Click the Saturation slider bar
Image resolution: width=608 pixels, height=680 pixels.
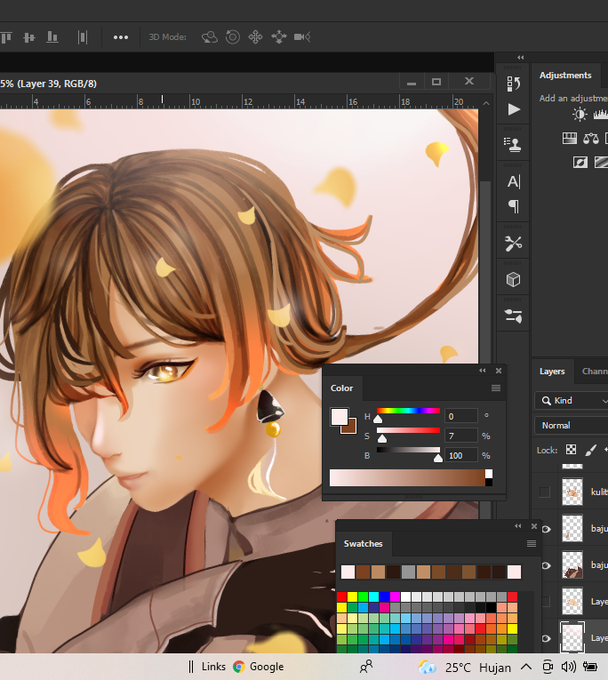408,430
